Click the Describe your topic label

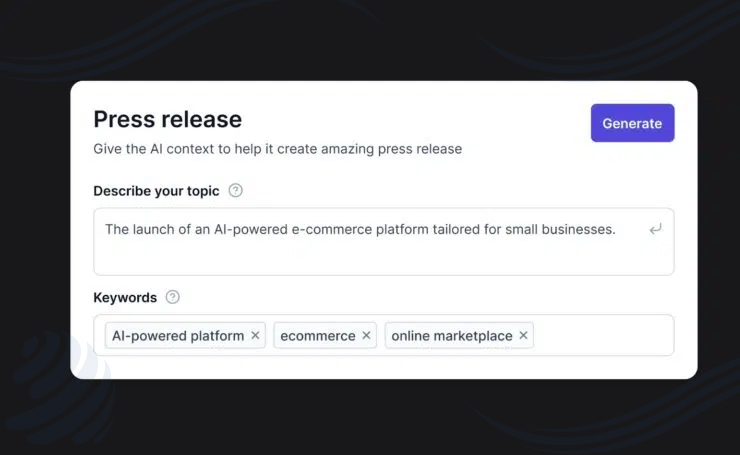tap(156, 191)
